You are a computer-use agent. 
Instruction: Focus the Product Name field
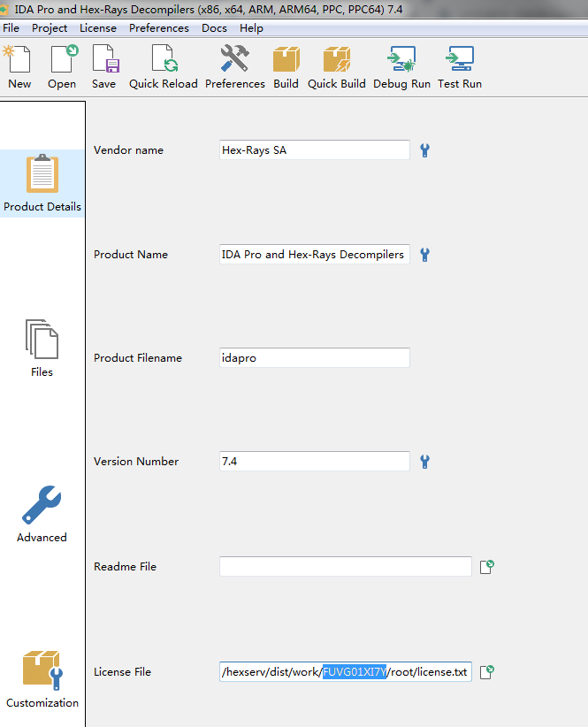[x=315, y=255]
